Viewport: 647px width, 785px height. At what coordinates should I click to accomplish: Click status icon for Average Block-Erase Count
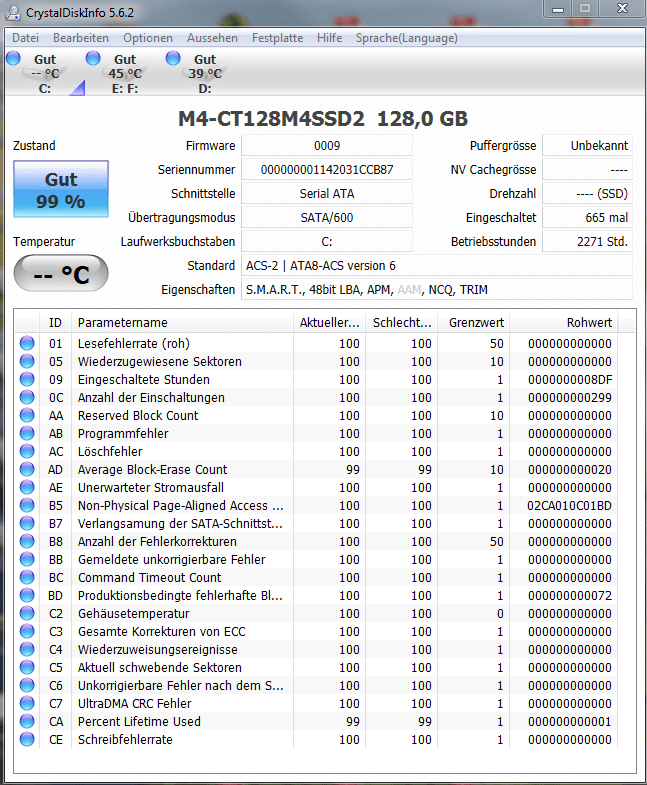coord(27,470)
